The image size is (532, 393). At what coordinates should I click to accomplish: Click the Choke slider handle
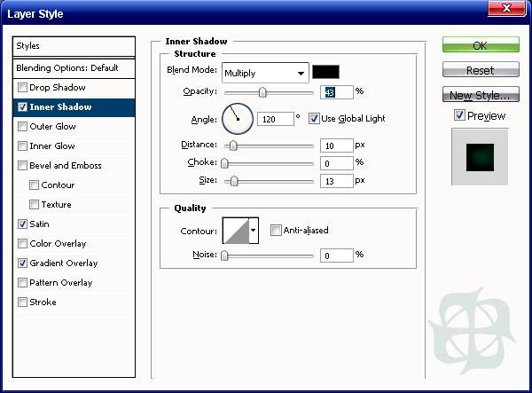[x=224, y=163]
